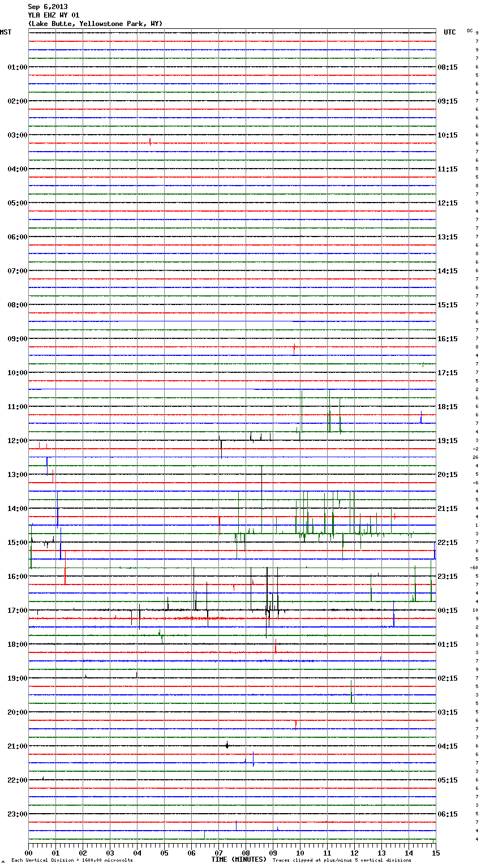Click the 'Traces clipped at plus/minus 5 vertical divisions' note
The image size is (481, 868).
point(342,861)
